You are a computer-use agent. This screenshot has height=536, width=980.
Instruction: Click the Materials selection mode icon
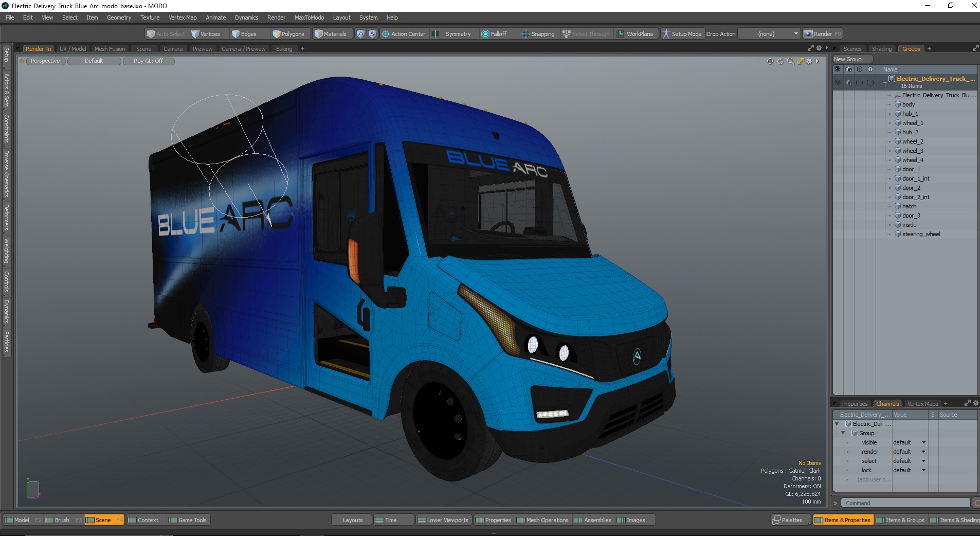pyautogui.click(x=319, y=34)
